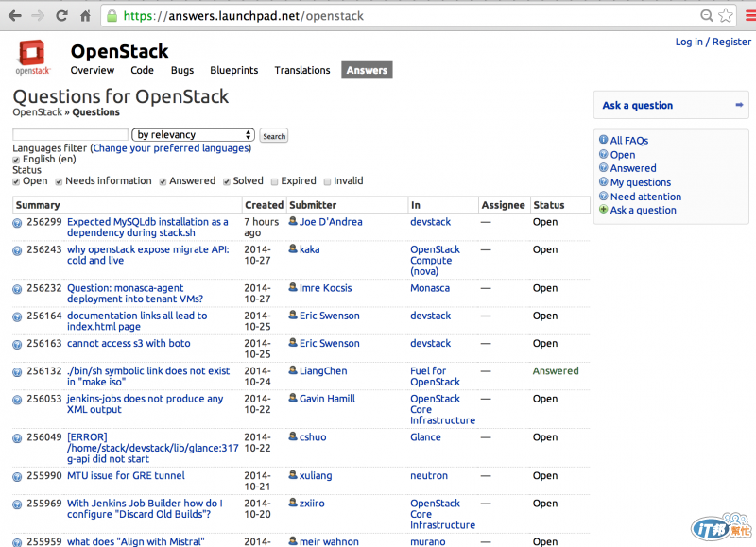Open the 'by relevancy' sort dropdown

[193, 135]
